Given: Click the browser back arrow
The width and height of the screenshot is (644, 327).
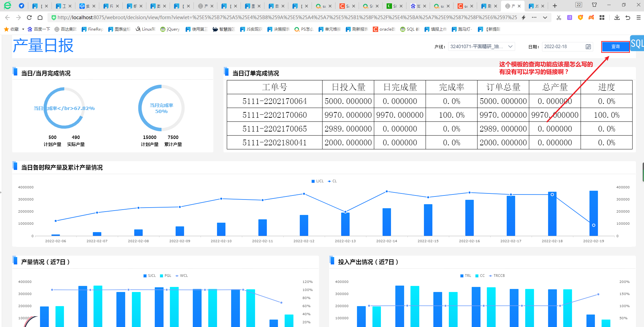Looking at the screenshot, I should tap(7, 17).
